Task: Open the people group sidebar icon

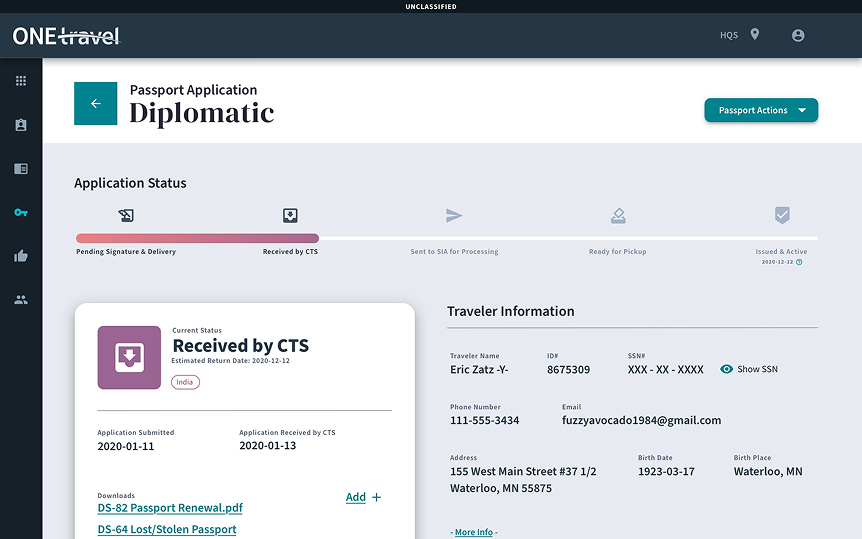Action: [21, 299]
